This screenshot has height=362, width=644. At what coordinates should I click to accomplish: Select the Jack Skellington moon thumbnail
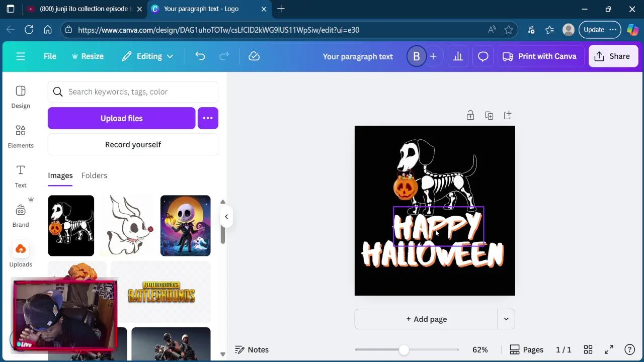[185, 226]
